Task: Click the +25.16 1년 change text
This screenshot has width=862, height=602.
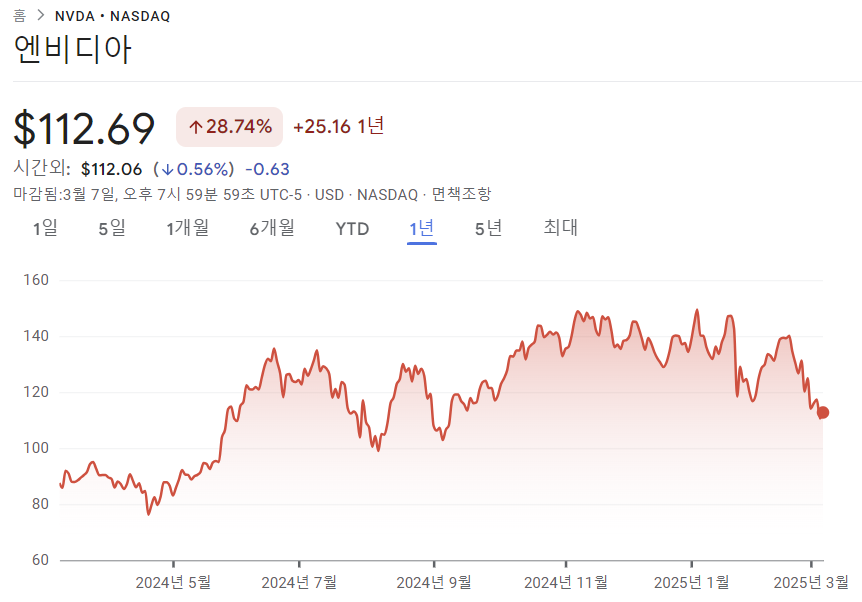Action: click(x=339, y=126)
